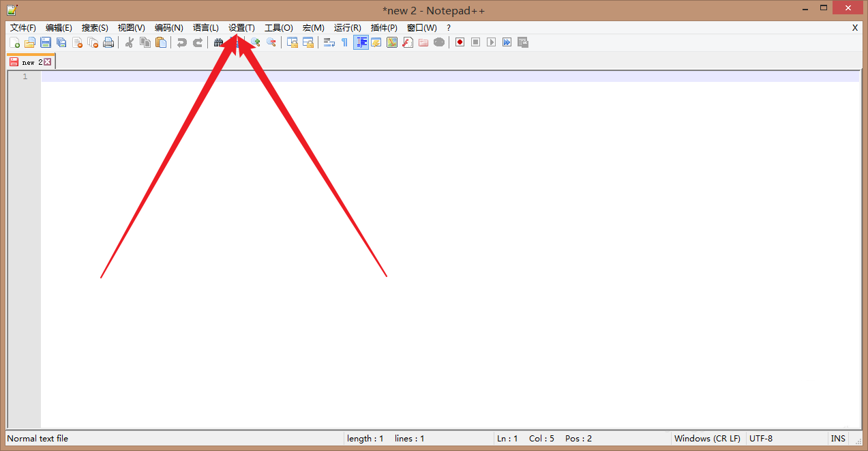Start recording a macro

[x=459, y=42]
